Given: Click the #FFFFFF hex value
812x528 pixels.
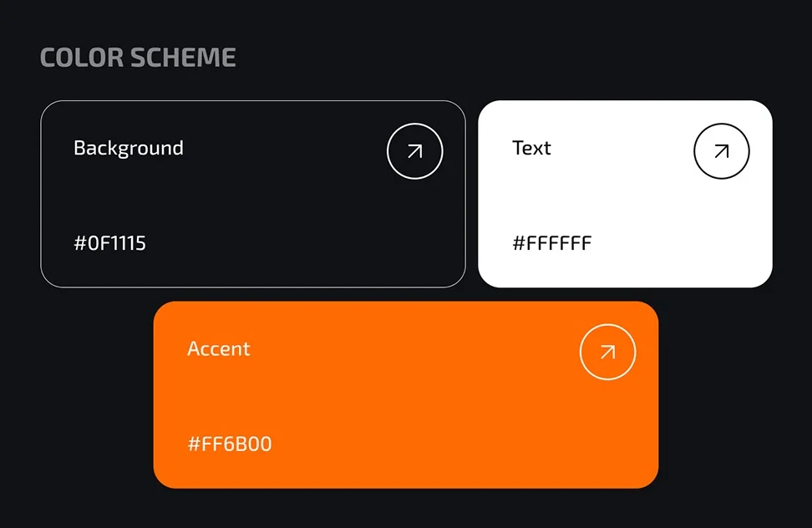Looking at the screenshot, I should point(551,243).
